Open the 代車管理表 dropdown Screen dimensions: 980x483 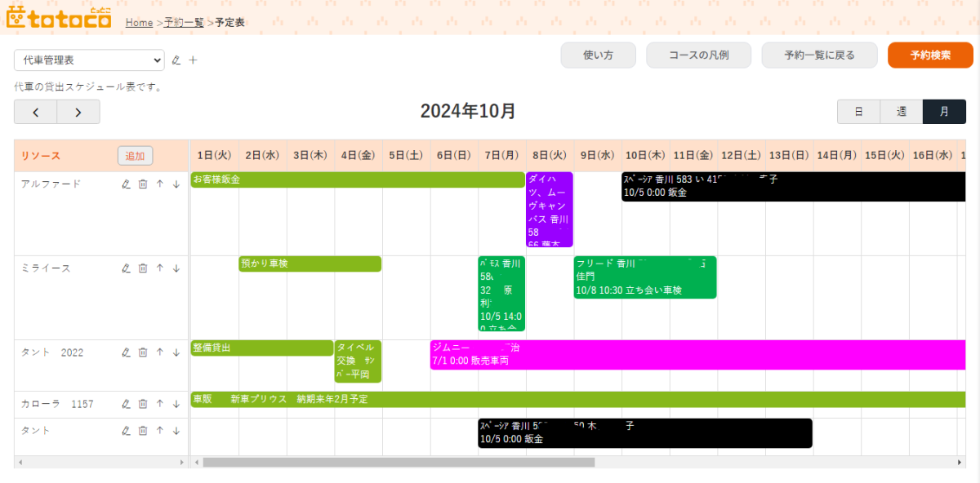pyautogui.click(x=89, y=60)
